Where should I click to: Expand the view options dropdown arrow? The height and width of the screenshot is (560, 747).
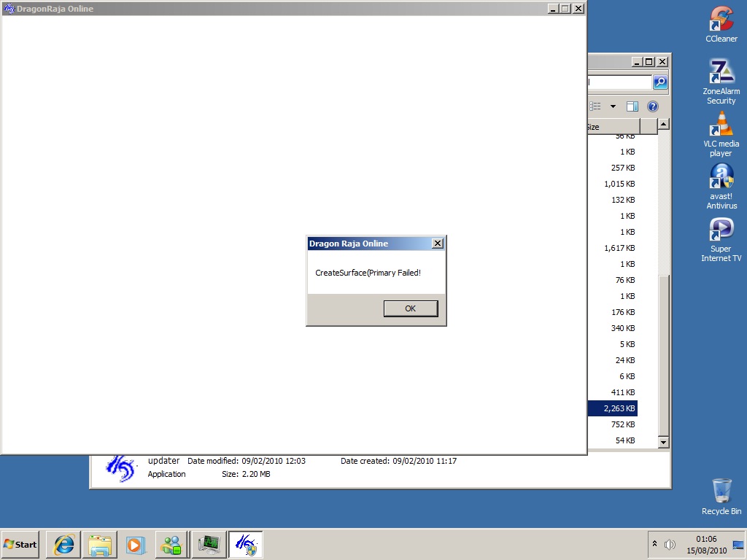[x=613, y=106]
